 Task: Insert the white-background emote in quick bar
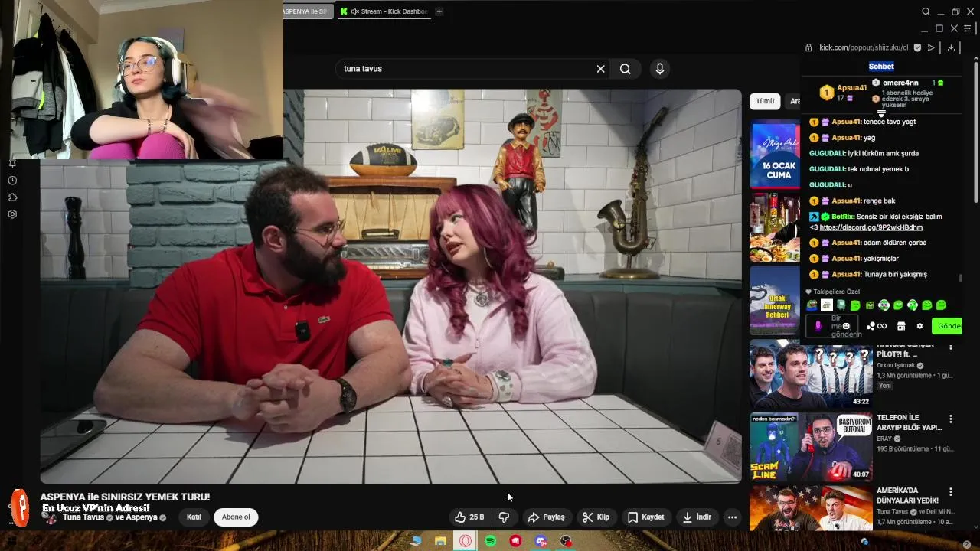[x=827, y=305]
